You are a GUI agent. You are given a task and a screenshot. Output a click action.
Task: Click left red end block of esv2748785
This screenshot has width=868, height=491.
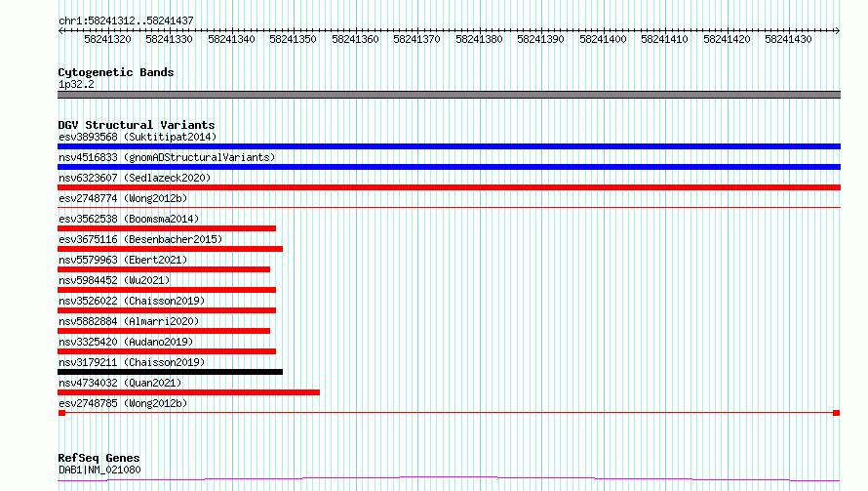click(61, 413)
